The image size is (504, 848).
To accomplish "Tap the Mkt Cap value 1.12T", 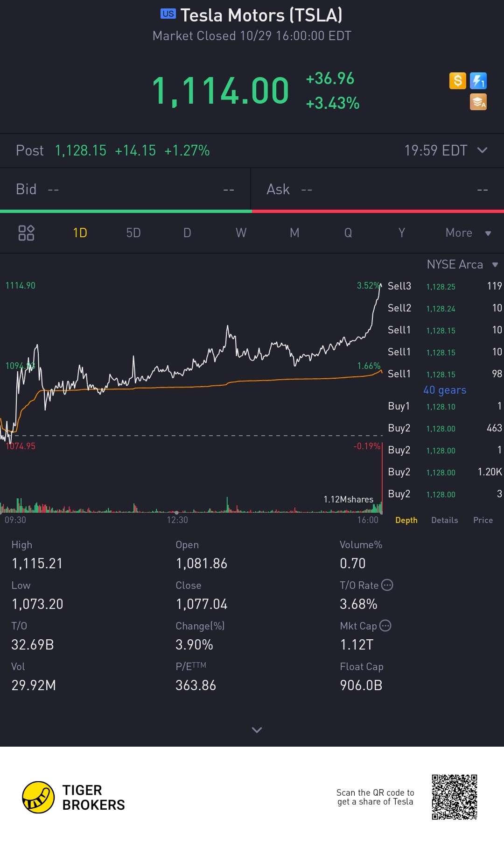I will point(357,645).
